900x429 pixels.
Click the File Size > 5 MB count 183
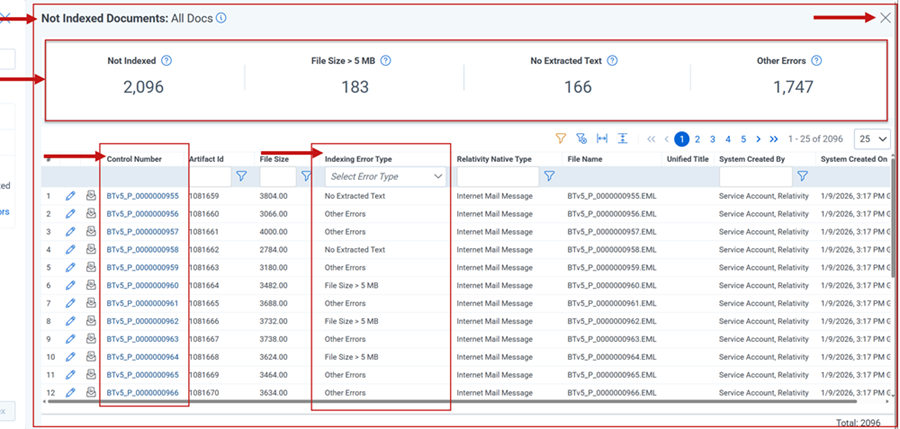355,87
